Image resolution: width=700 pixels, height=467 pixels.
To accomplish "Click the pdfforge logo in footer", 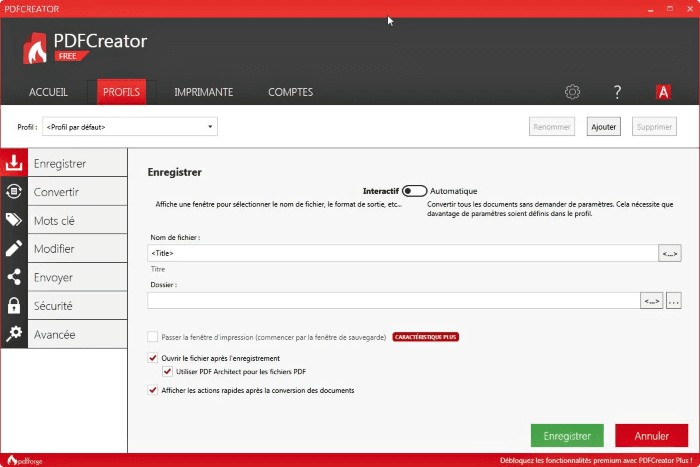I will [25, 461].
